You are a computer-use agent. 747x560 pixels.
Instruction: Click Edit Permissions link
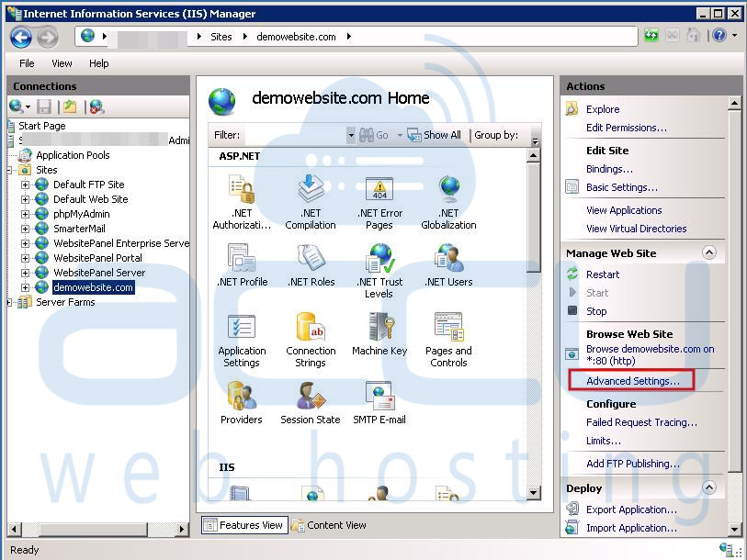click(627, 128)
